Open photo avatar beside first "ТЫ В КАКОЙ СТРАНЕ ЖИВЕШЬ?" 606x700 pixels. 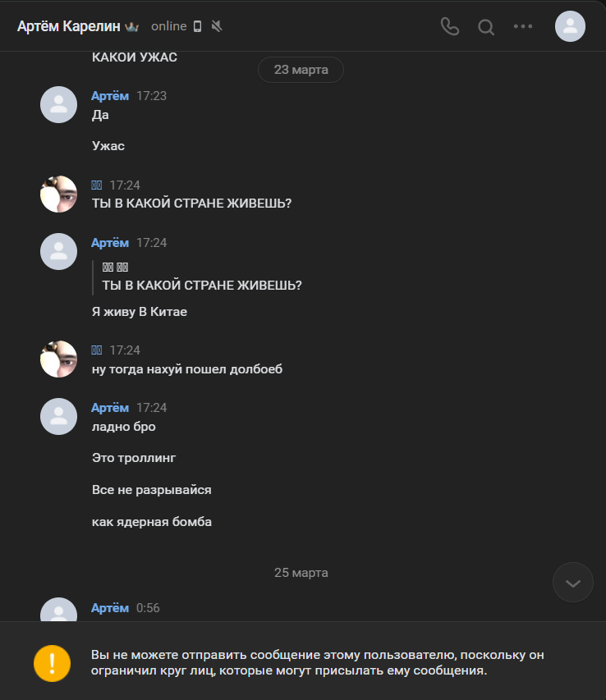tap(59, 194)
